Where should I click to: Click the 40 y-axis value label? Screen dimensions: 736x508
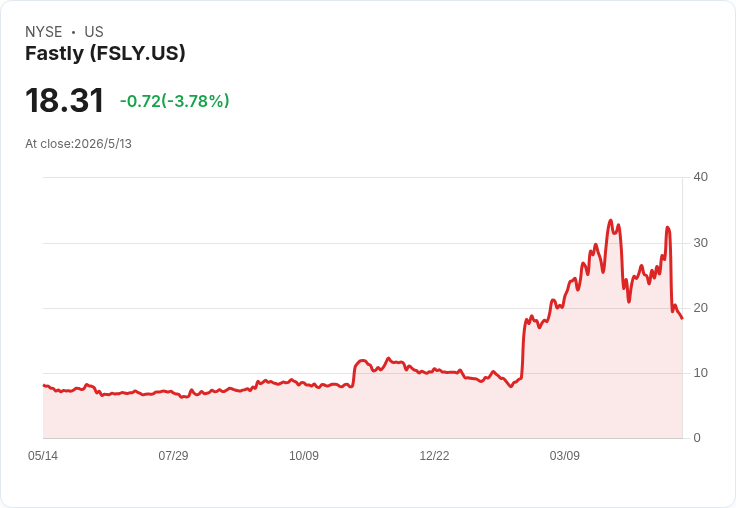[700, 177]
